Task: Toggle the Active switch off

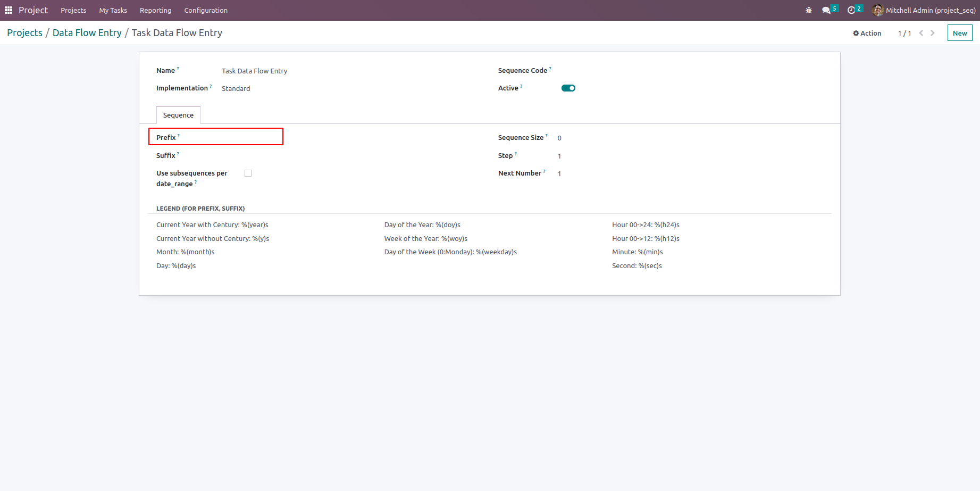Action: point(568,88)
